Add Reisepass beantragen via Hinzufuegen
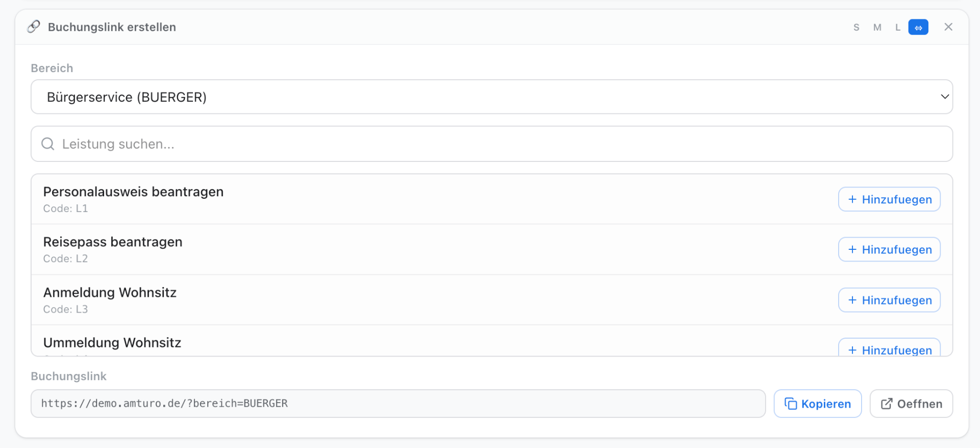The width and height of the screenshot is (980, 448). (x=889, y=249)
